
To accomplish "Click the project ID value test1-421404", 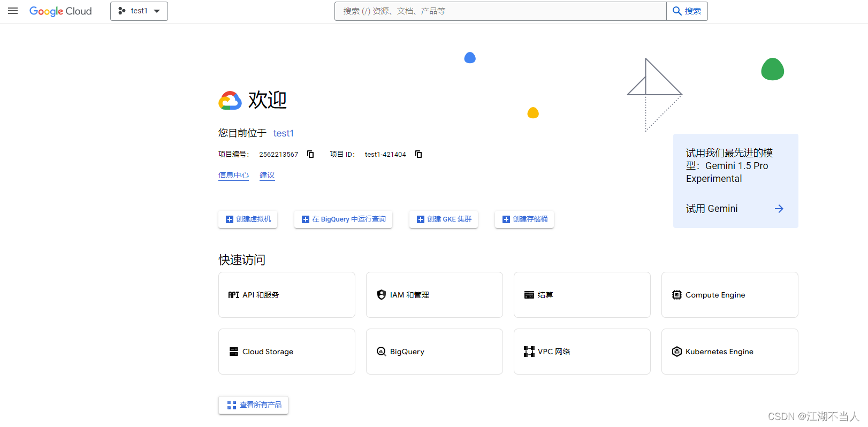I will point(385,154).
